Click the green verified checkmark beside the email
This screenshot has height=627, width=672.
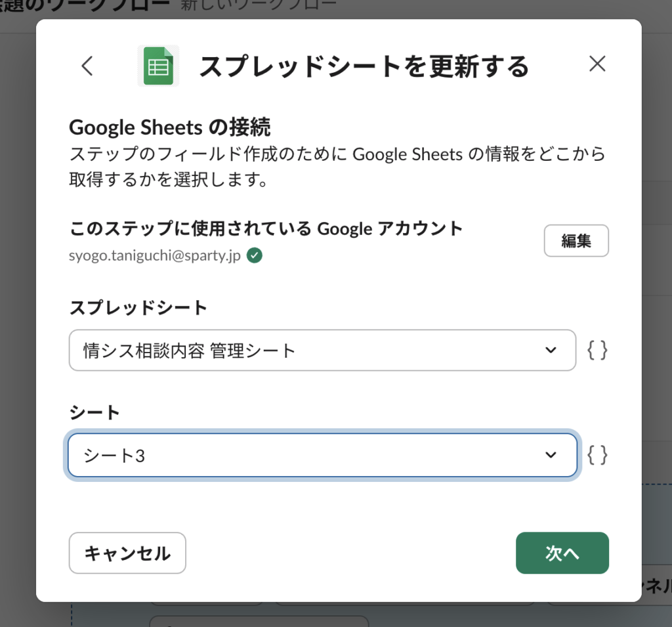coord(255,255)
